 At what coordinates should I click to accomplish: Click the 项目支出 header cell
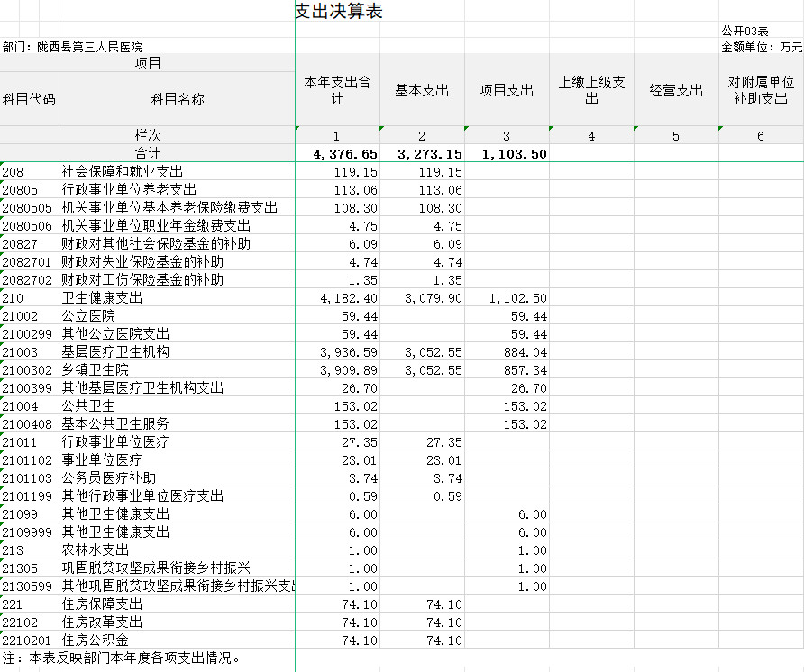[507, 90]
